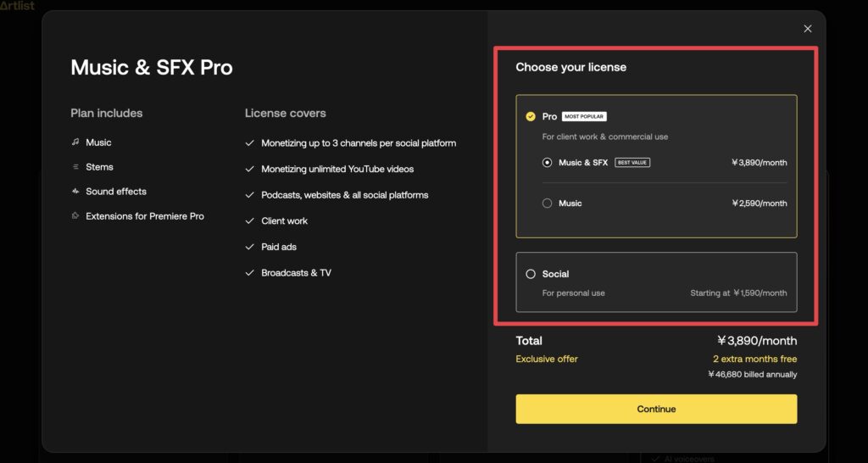Choose the Music & SFX plan option

547,163
